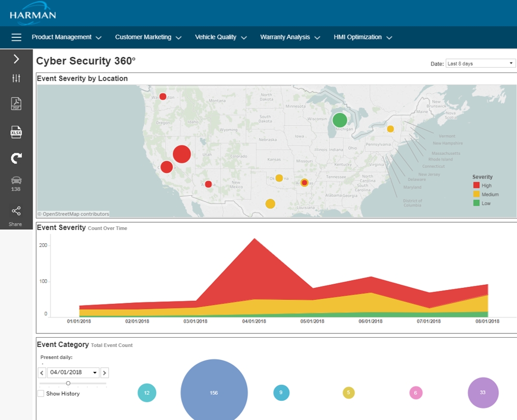Screen dimensions: 517x420
Task: Open the Date 'Last 8 days' dropdown
Action: (480, 63)
